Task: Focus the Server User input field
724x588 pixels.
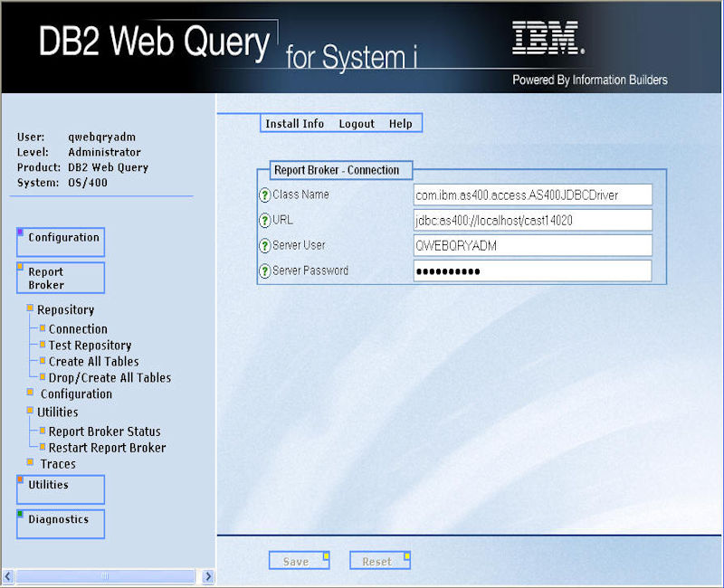Action: click(533, 245)
